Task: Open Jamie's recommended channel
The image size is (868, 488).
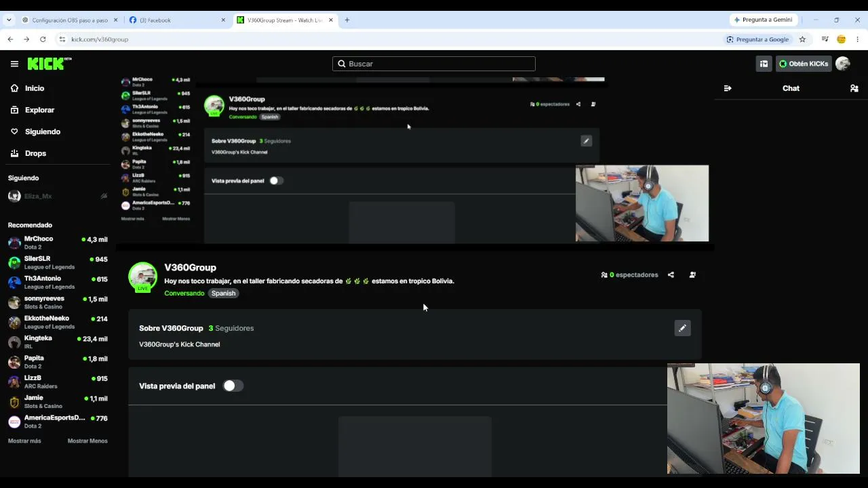Action: (58, 402)
